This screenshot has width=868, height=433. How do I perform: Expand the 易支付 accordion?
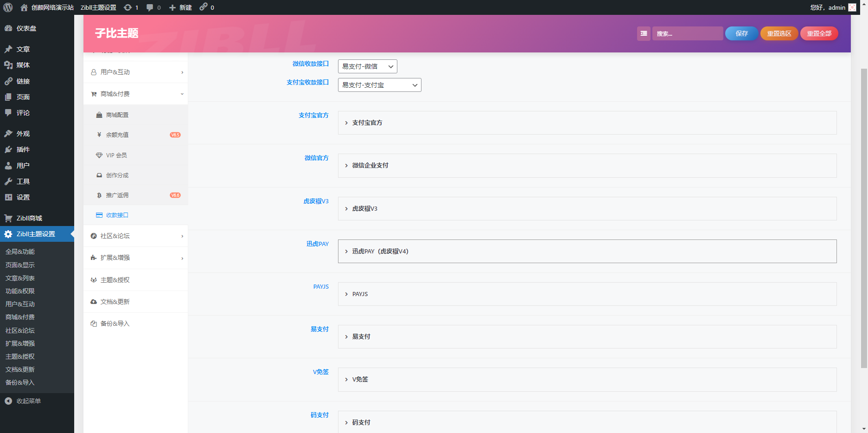coord(587,336)
